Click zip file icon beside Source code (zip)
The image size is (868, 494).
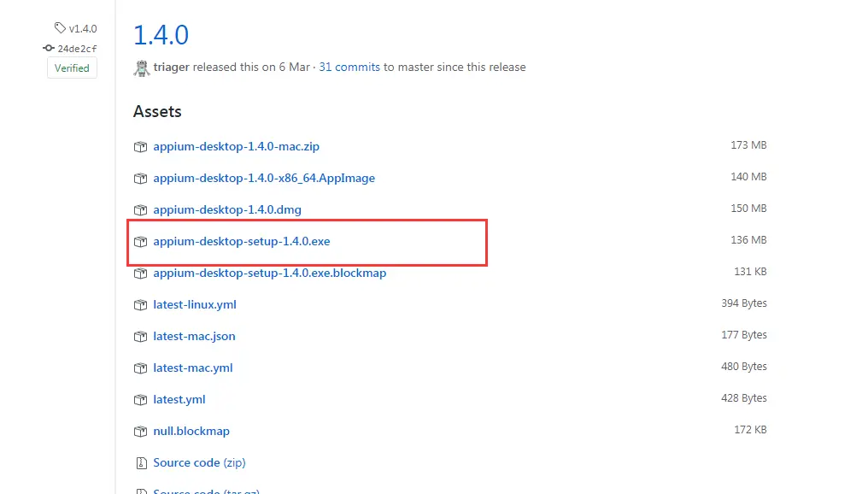tap(141, 463)
